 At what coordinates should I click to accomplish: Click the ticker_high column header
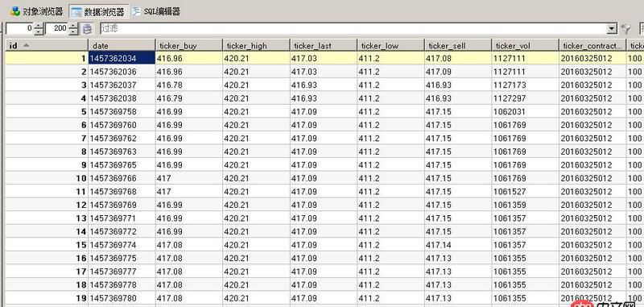[x=256, y=45]
